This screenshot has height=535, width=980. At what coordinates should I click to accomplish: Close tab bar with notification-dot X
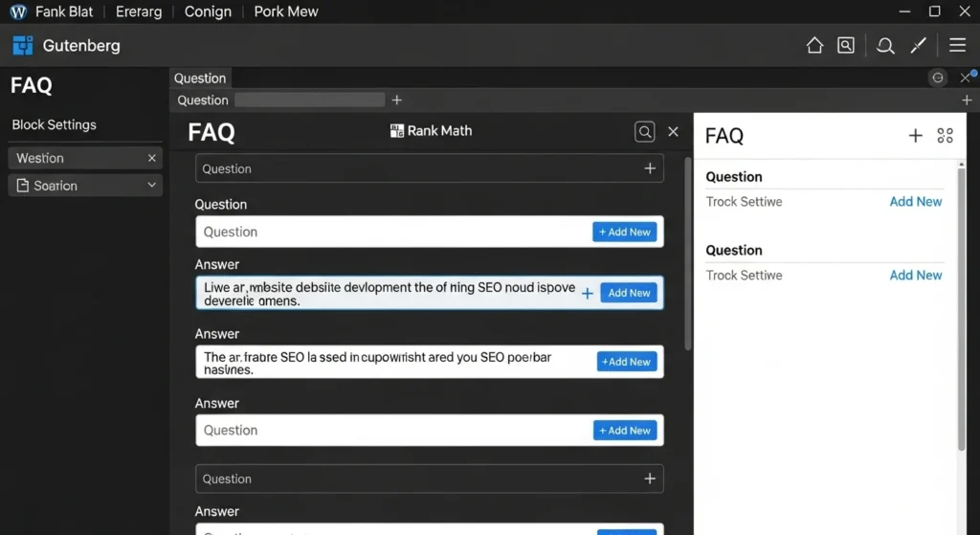[966, 78]
